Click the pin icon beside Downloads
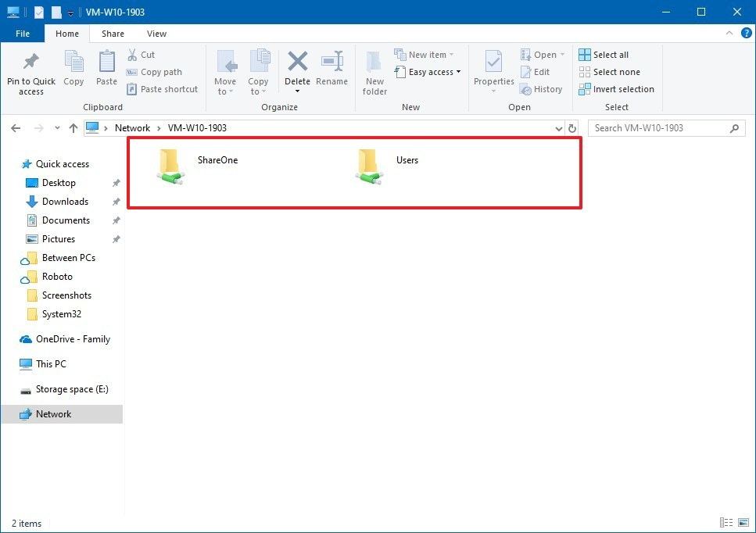The width and height of the screenshot is (756, 533). [x=116, y=202]
